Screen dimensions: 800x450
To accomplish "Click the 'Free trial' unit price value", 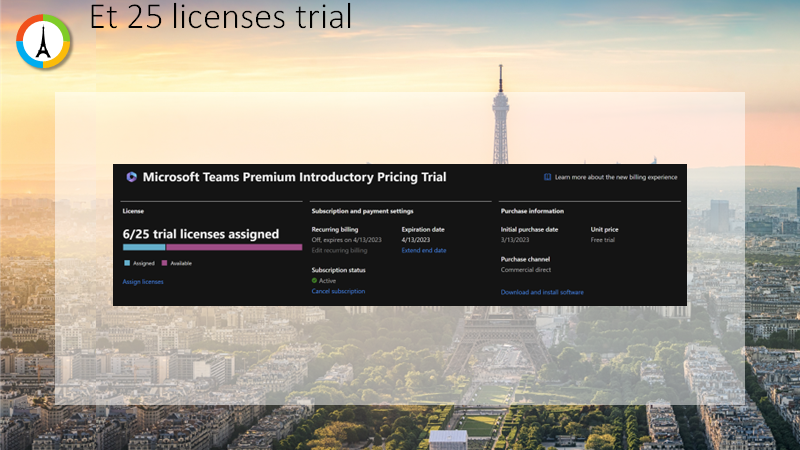I will pos(603,240).
